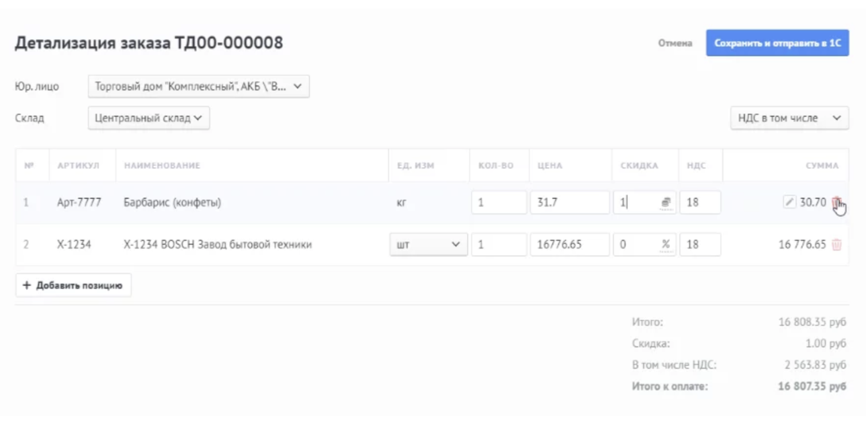The width and height of the screenshot is (868, 423).
Task: Click the plus icon on Добавить позицию
Action: [27, 285]
